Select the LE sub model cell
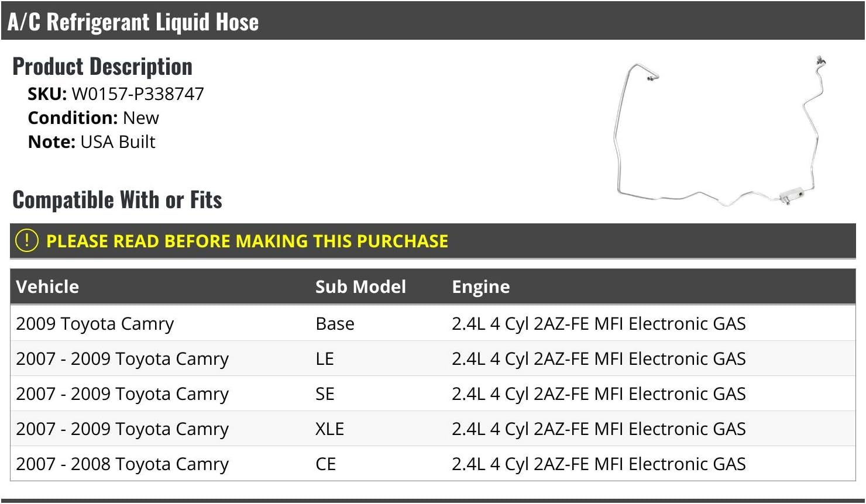This screenshot has width=866, height=504. [x=325, y=358]
